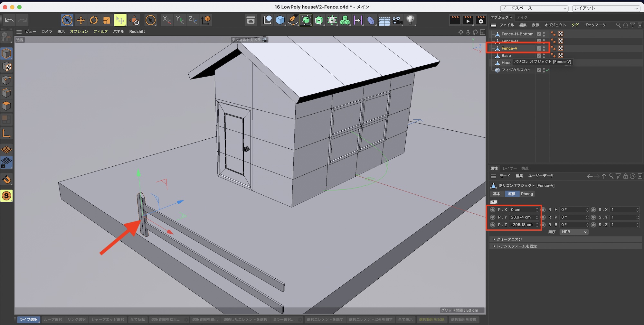Select the Rotate tool in the toolbar

tap(94, 20)
